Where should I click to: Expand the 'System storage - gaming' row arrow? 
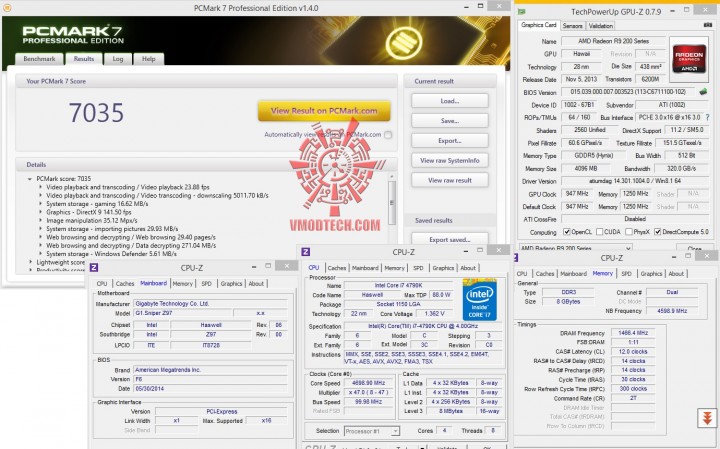pos(40,204)
